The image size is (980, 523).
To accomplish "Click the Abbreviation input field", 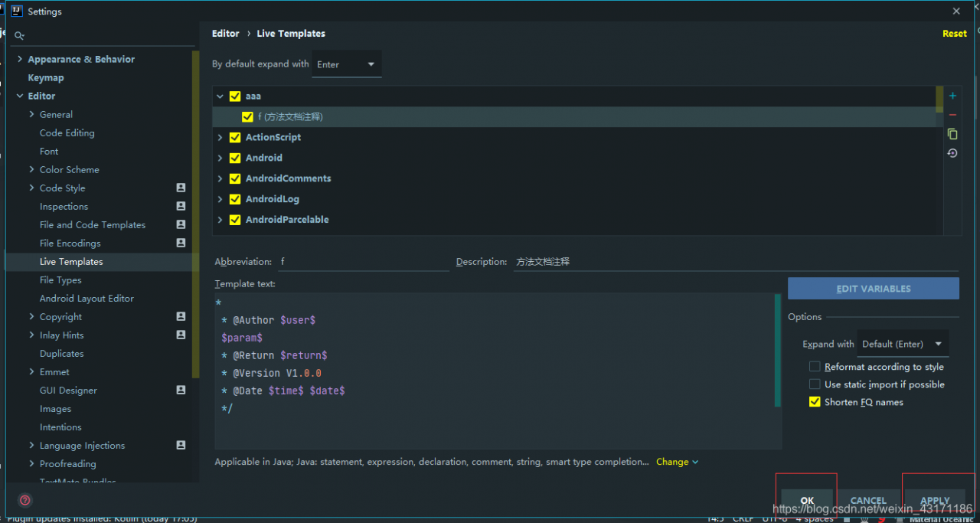I will (x=363, y=261).
